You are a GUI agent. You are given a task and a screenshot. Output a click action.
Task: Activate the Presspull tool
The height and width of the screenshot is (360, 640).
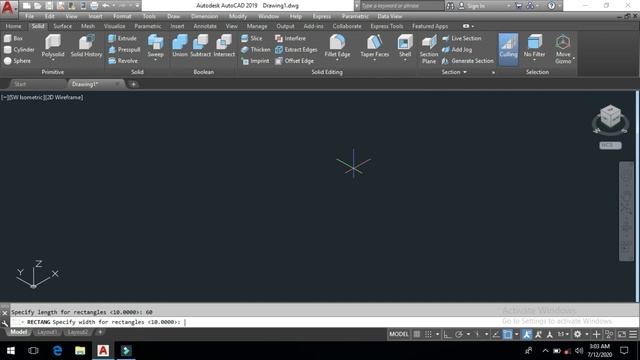[124, 50]
